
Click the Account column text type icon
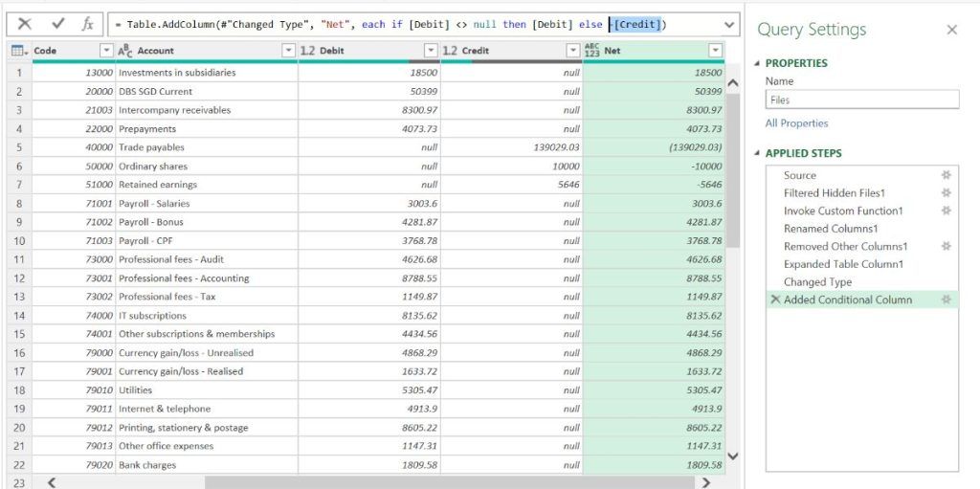click(x=125, y=51)
